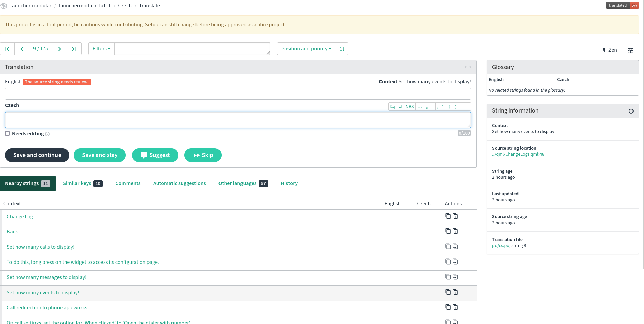Skip to the next string
644x324 pixels.
[x=203, y=155]
